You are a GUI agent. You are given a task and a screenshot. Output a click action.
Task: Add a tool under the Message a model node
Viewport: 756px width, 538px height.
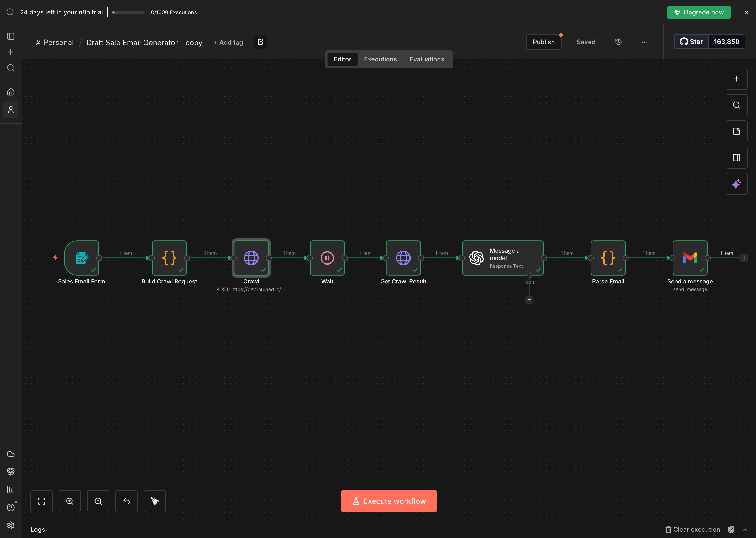pyautogui.click(x=529, y=299)
